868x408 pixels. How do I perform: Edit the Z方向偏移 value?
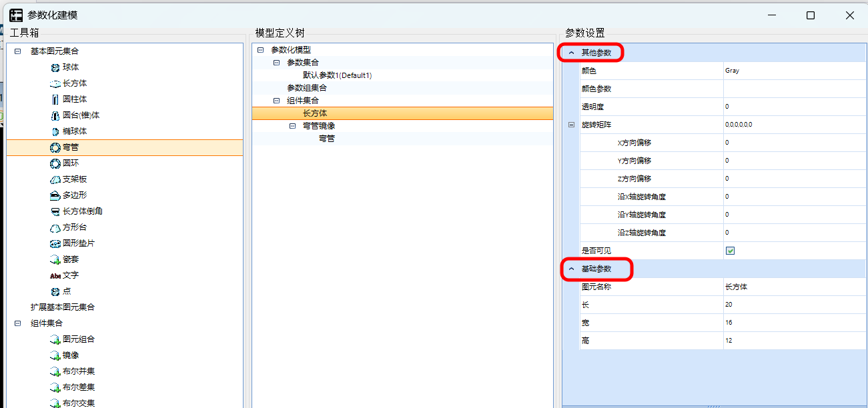pos(794,178)
